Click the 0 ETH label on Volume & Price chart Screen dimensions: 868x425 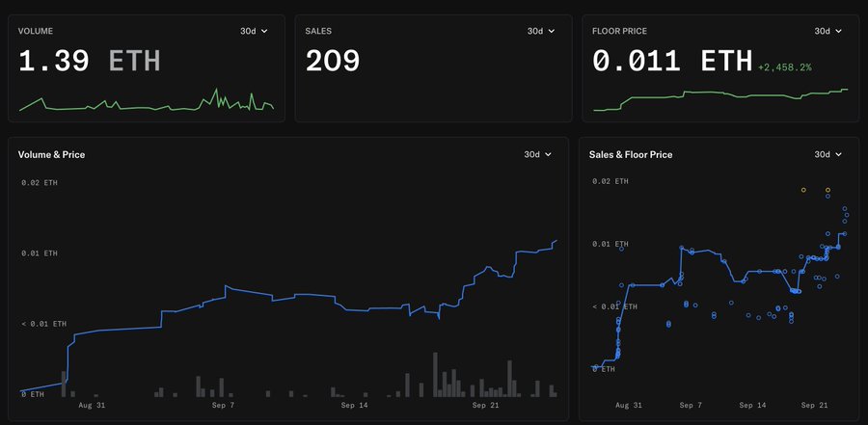click(32, 394)
